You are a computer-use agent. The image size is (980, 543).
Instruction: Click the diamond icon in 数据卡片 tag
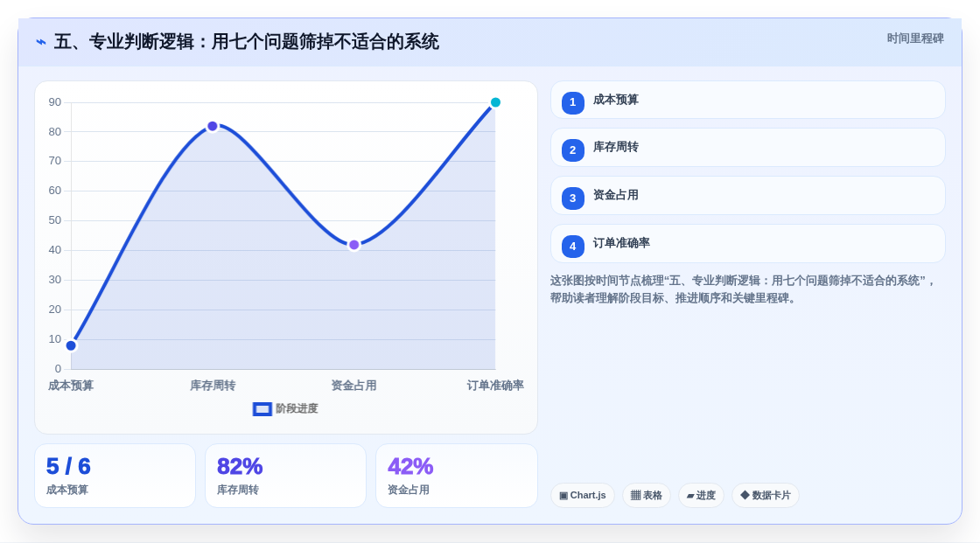pos(745,495)
